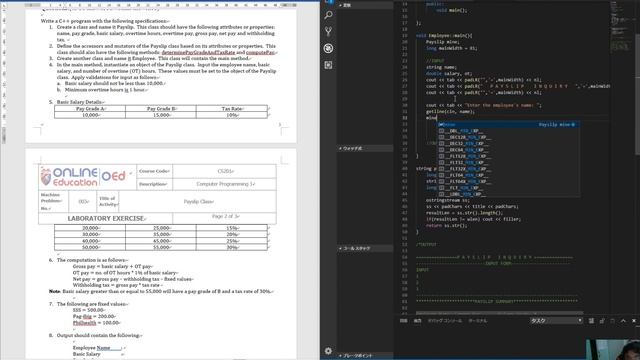This screenshot has width=640, height=360.
Task: Click the 'SSS = 500.00' fixed value line
Action: point(89,310)
